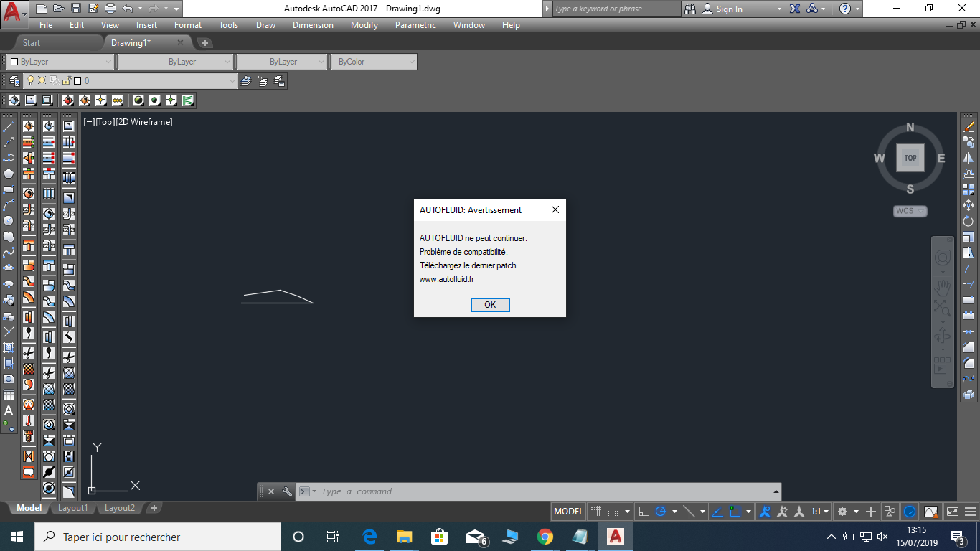Toggle Snap mode in status bar
Screen dimensions: 980x551
(x=613, y=512)
